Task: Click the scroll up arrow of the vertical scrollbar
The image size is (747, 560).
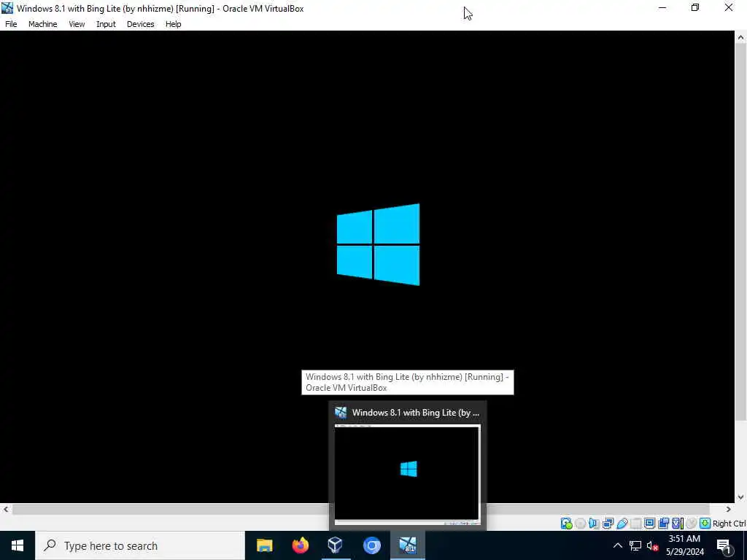Action: (x=741, y=38)
